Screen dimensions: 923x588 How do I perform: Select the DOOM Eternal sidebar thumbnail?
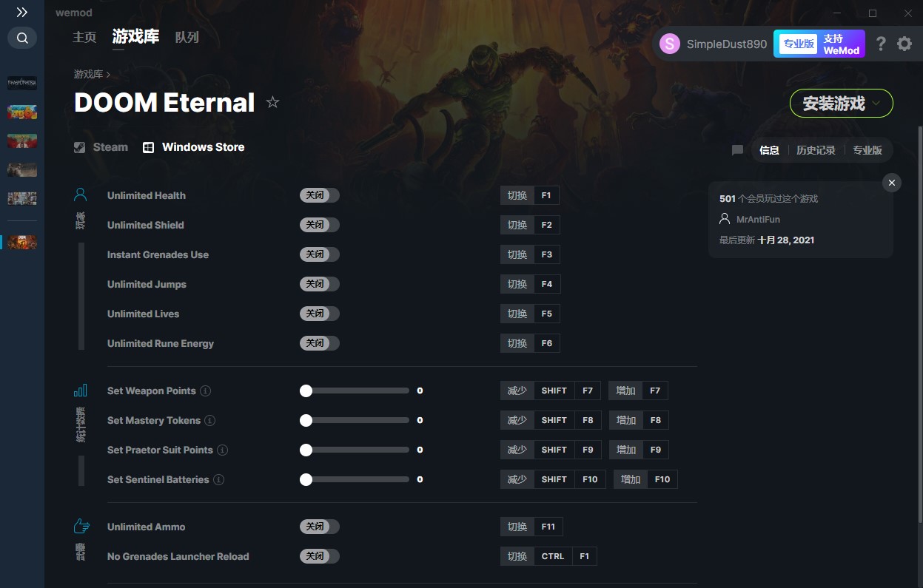(22, 242)
